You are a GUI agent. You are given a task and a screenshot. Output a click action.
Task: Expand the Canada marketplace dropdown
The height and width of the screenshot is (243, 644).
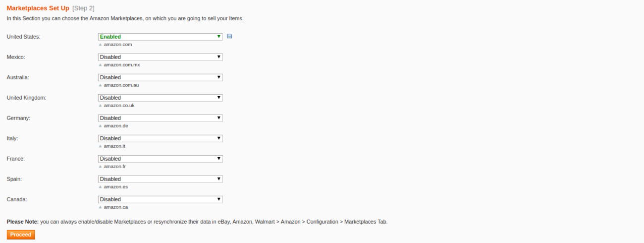click(161, 199)
